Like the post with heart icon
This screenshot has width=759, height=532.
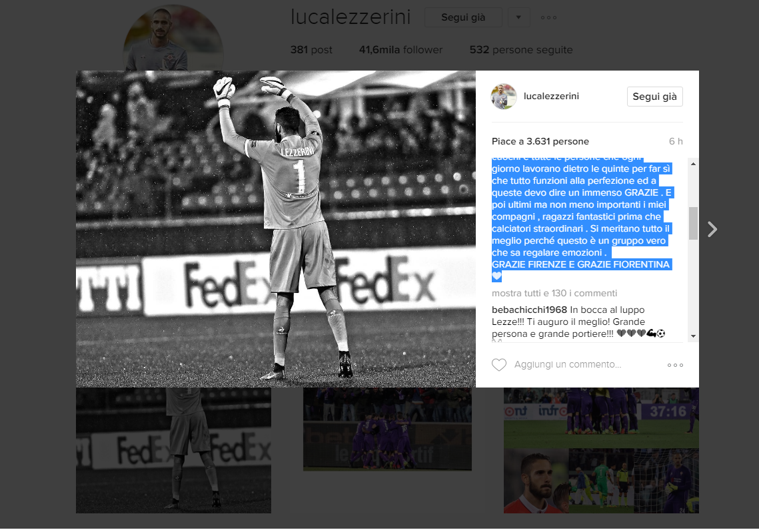[x=499, y=365]
